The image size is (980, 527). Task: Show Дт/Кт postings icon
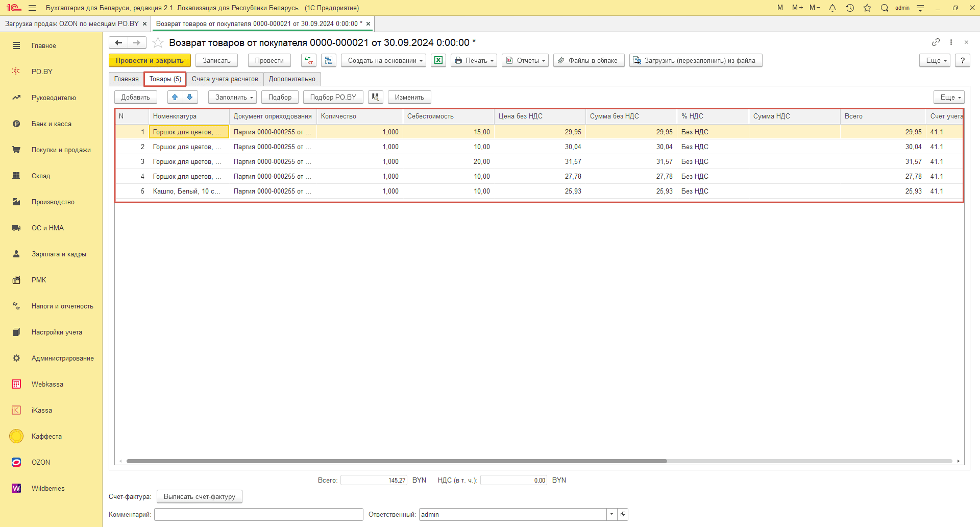(x=309, y=60)
